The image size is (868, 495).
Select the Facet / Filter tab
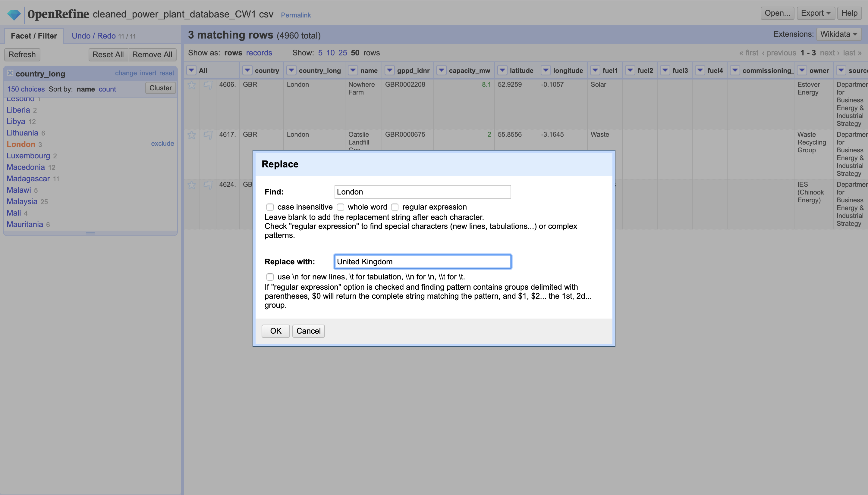(x=34, y=36)
